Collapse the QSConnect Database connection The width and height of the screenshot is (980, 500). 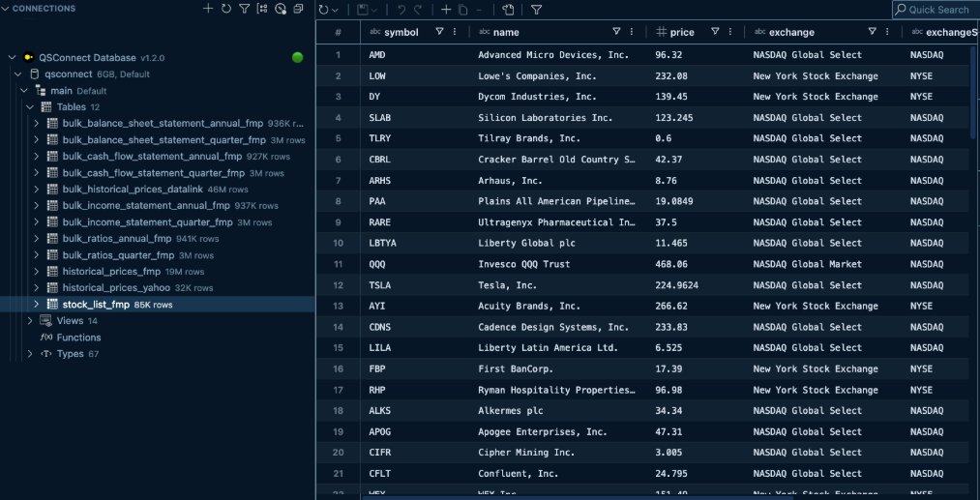click(12, 57)
